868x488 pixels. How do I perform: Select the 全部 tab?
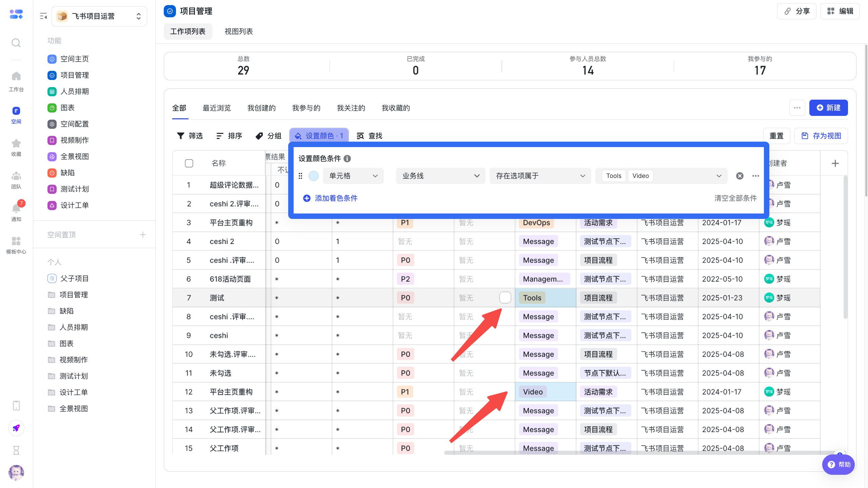pyautogui.click(x=179, y=108)
